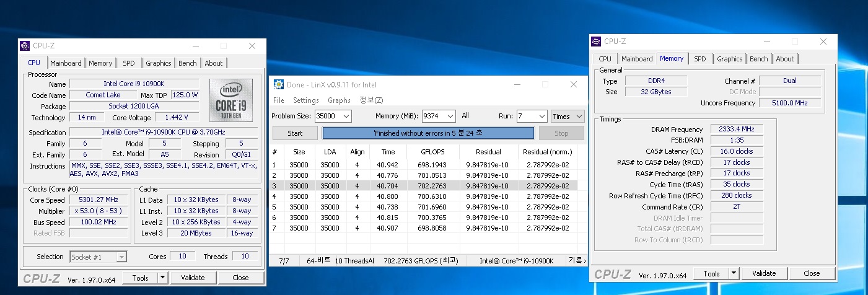Image resolution: width=868 pixels, height=295 pixels.
Task: Open SPD tab in right CPU-Z window
Action: [700, 59]
